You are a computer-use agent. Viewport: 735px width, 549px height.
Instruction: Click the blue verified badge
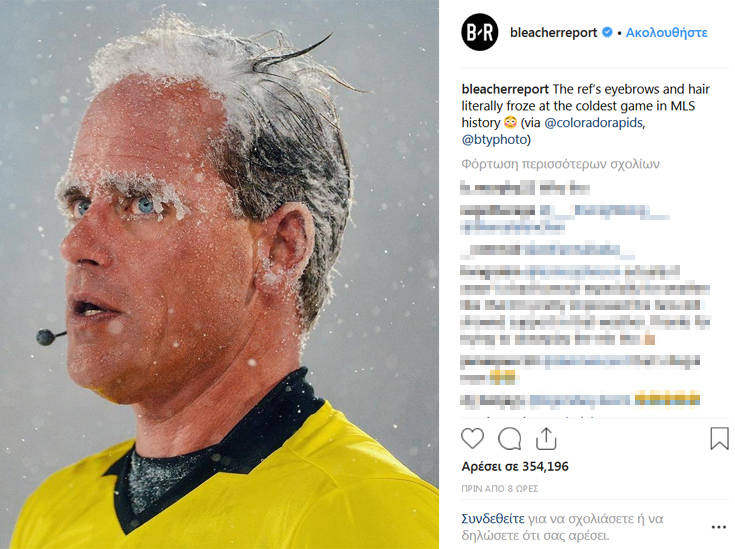point(607,32)
